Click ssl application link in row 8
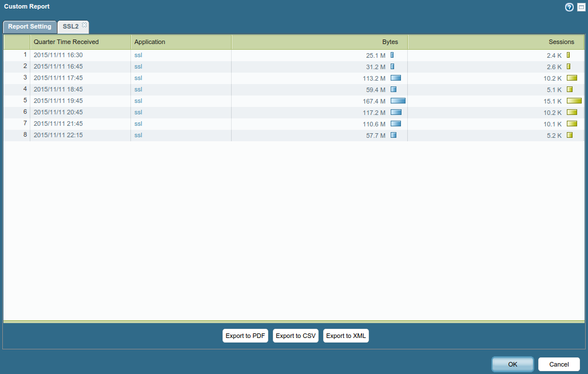This screenshot has width=588, height=374. tap(138, 136)
